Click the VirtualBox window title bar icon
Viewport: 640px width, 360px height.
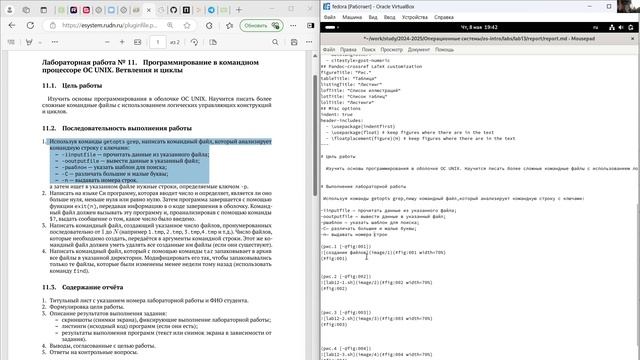tap(327, 7)
